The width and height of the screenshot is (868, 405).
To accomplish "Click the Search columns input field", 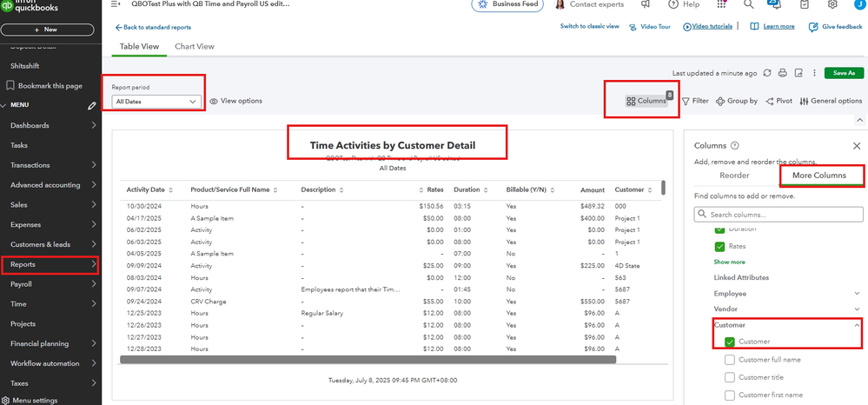I will click(x=779, y=215).
